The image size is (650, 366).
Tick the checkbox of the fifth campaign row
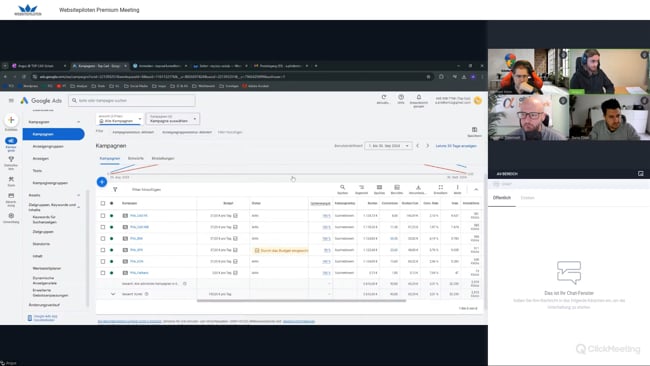103,262
